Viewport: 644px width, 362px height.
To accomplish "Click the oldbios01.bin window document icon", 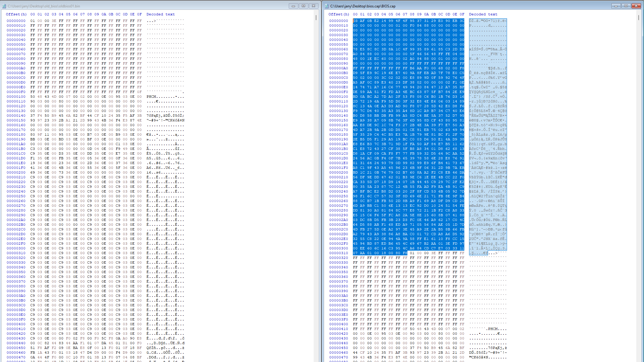I will (4, 6).
